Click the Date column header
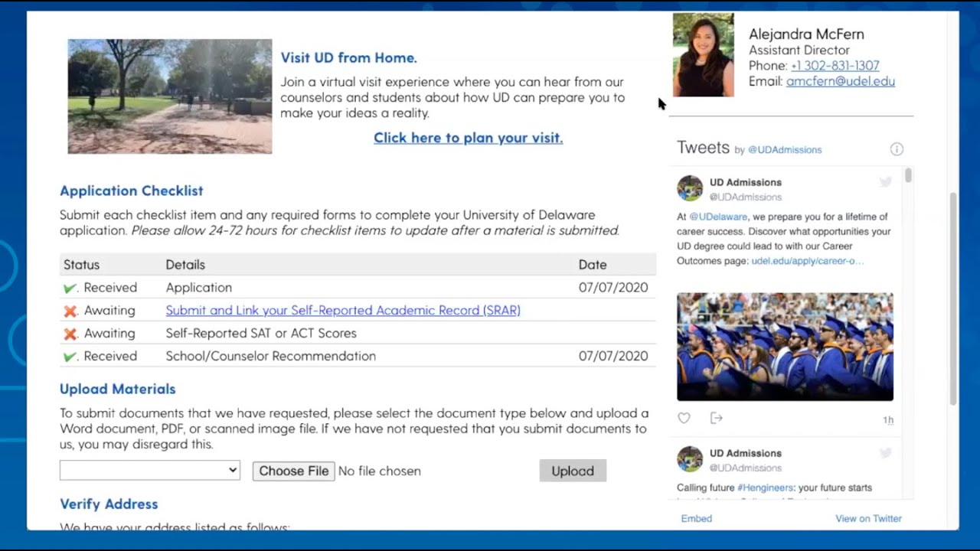Viewport: 980px width, 551px height. click(593, 265)
